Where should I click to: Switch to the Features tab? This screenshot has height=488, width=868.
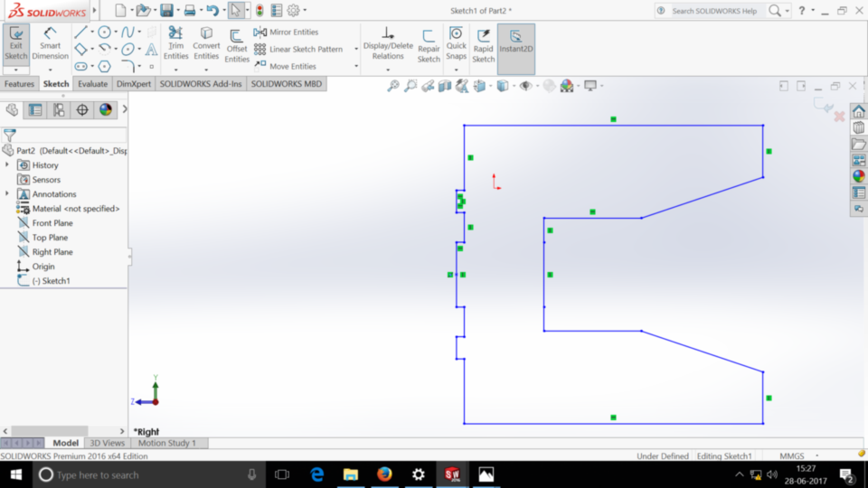[x=19, y=84]
